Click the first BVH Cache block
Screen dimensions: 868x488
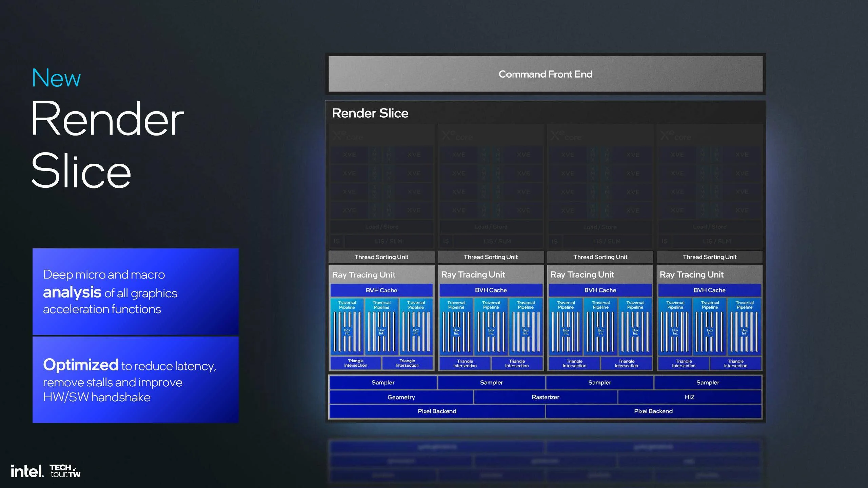click(x=381, y=290)
